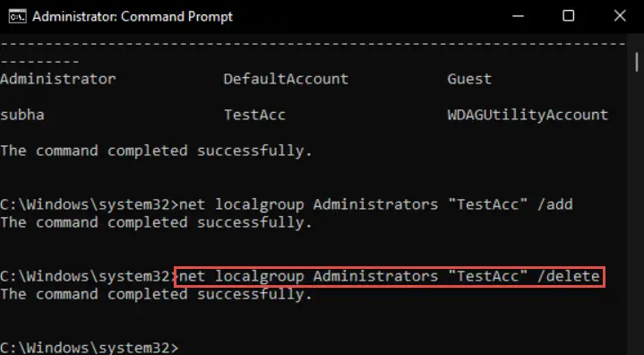Viewport: 644px width, 355px height.
Task: Click the highlighted net localgroup /delete command
Action: pos(390,276)
